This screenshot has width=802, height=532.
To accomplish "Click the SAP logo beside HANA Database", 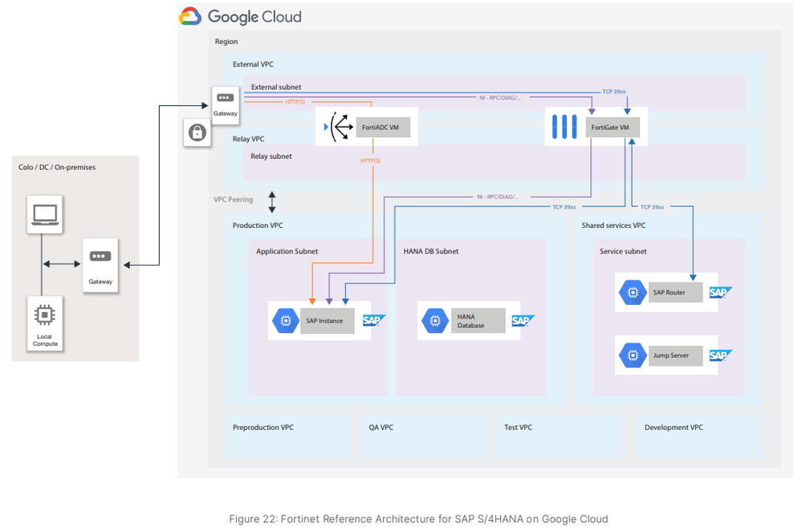I will coord(523,320).
